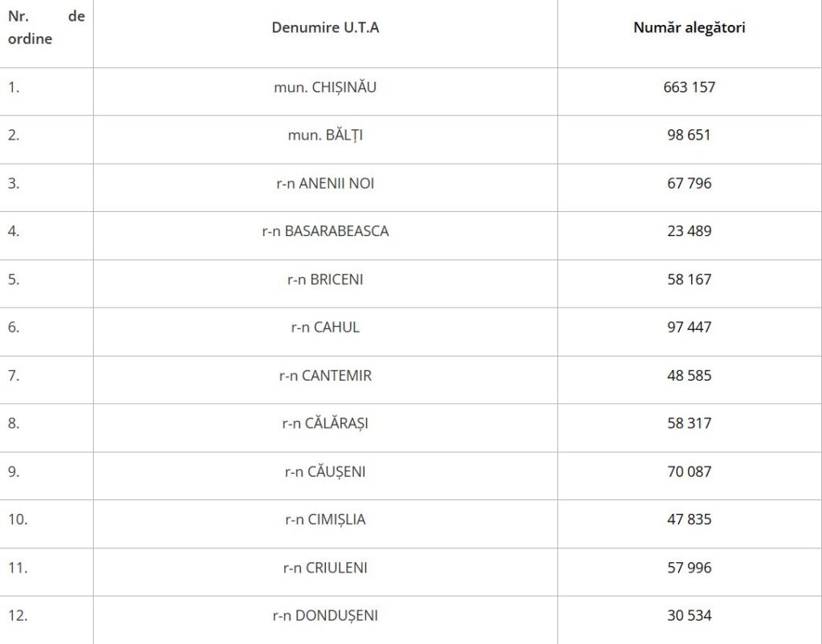Click the 'r-n CAHUL' cell
822x644 pixels.
pos(325,328)
